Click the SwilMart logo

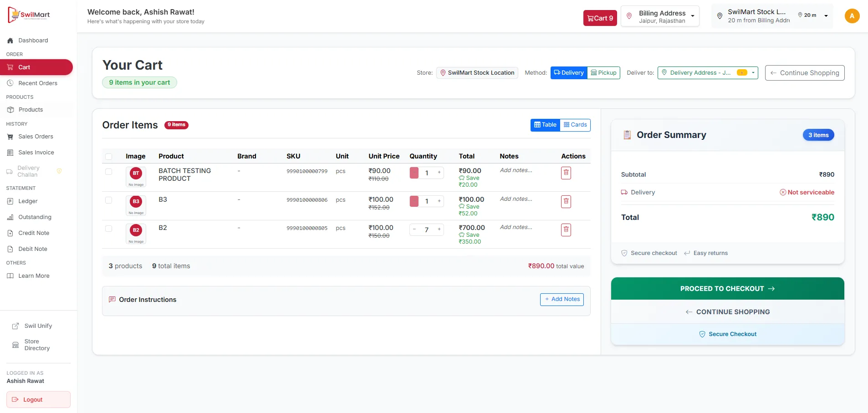tap(29, 15)
